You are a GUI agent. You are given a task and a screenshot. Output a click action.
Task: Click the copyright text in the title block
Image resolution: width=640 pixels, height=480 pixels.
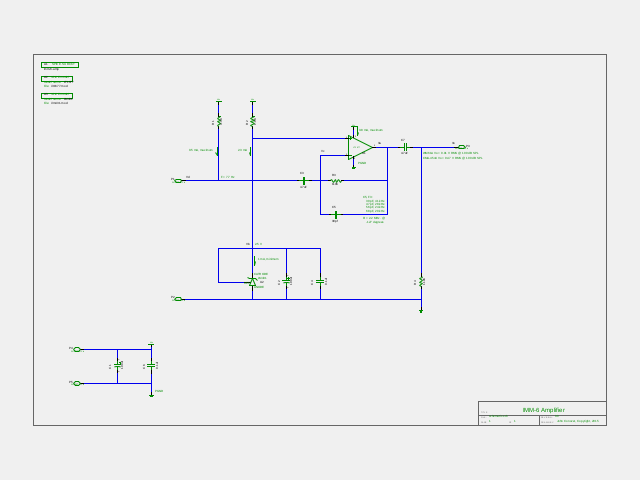click(578, 421)
